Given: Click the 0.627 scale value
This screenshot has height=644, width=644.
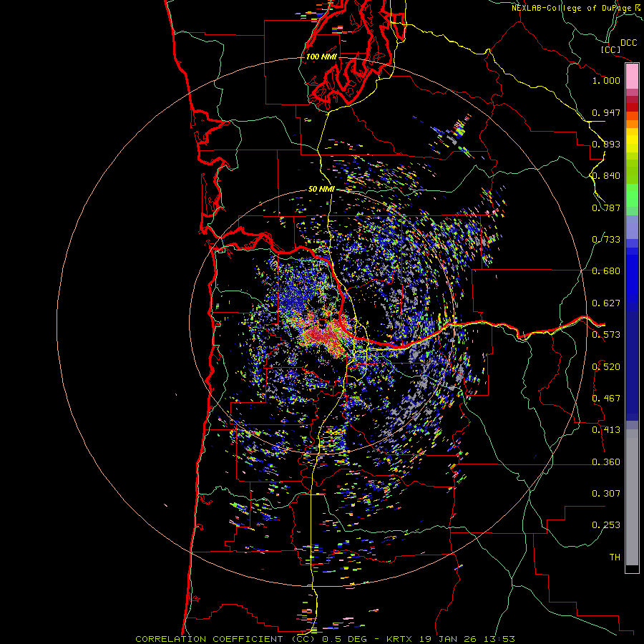Looking at the screenshot, I should pyautogui.click(x=606, y=303).
